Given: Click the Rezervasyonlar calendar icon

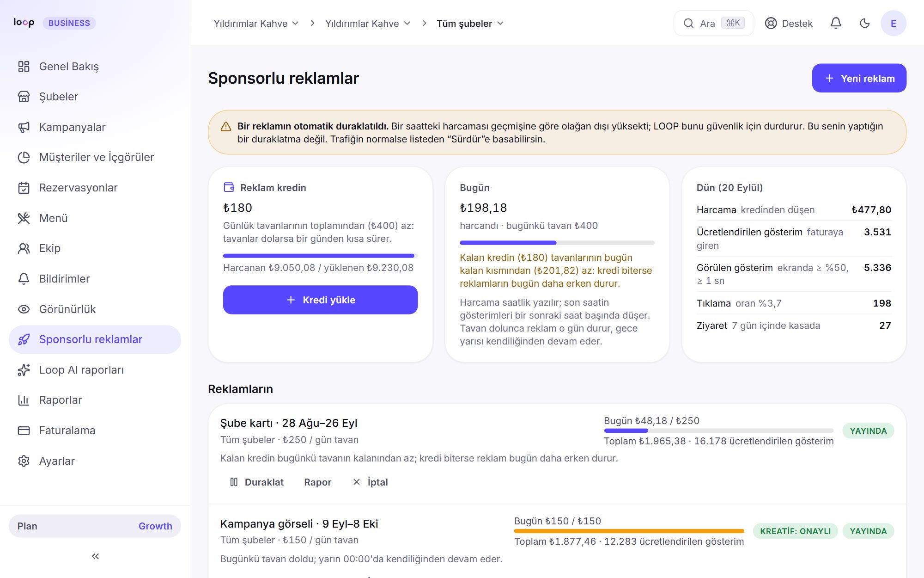Looking at the screenshot, I should (x=24, y=188).
